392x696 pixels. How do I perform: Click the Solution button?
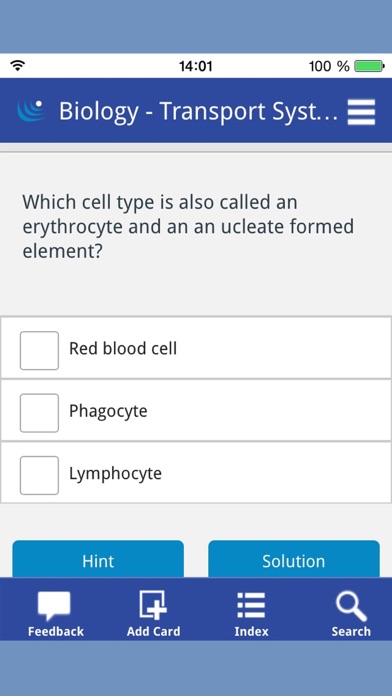click(294, 559)
